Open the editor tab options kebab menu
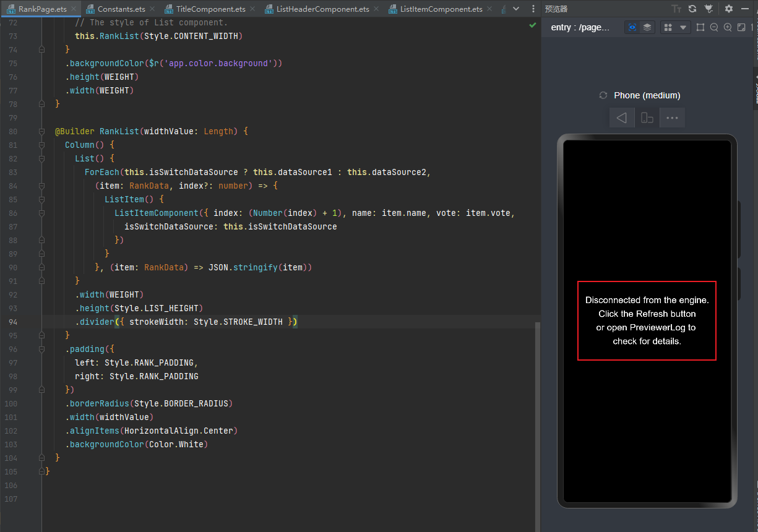 533,9
